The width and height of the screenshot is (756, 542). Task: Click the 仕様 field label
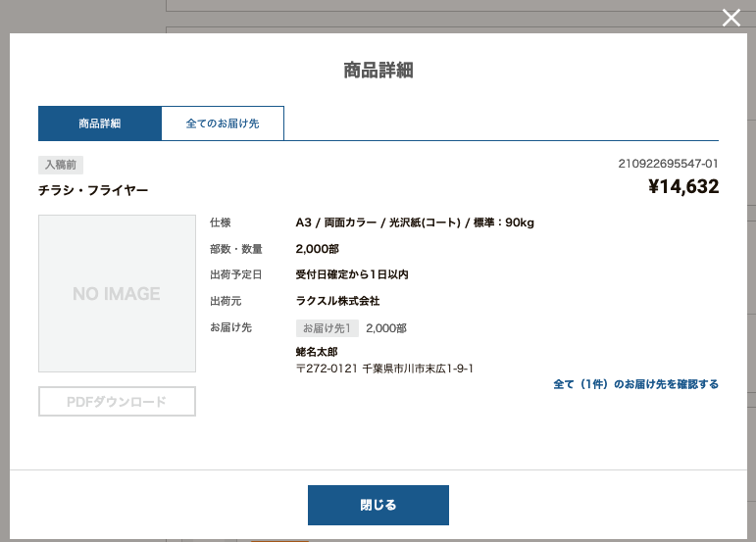click(x=221, y=222)
